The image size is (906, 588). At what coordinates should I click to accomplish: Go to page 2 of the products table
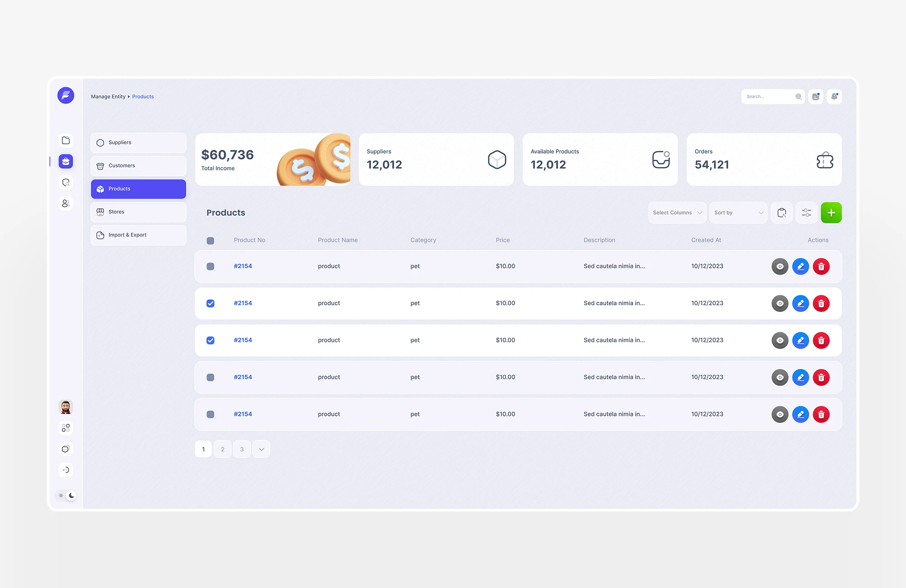tap(223, 449)
